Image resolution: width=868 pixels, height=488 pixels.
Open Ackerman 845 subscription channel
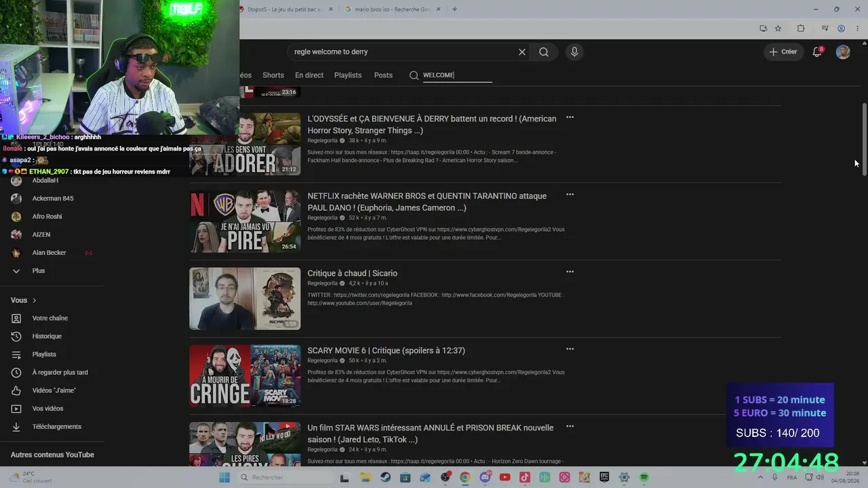click(52, 199)
